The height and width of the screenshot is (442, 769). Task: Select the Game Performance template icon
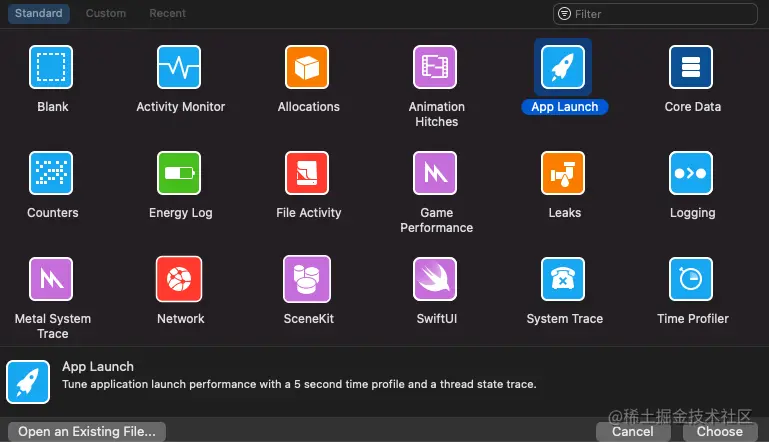(435, 173)
